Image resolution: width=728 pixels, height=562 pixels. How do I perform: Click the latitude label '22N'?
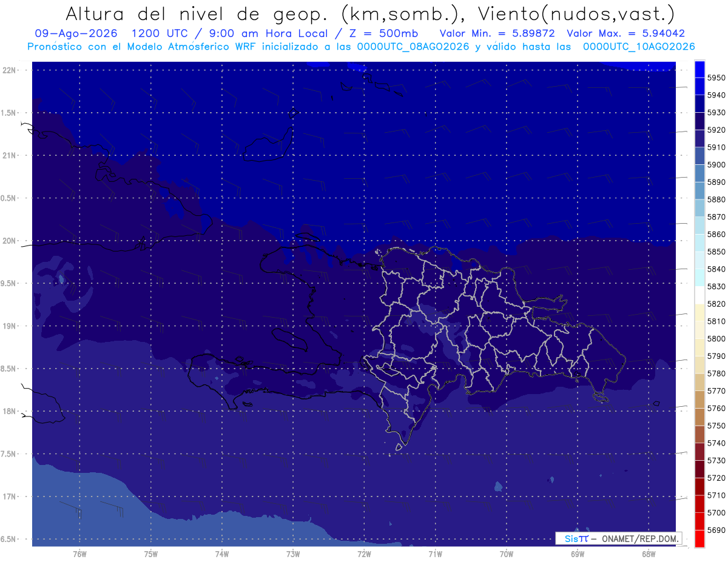[x=10, y=70]
